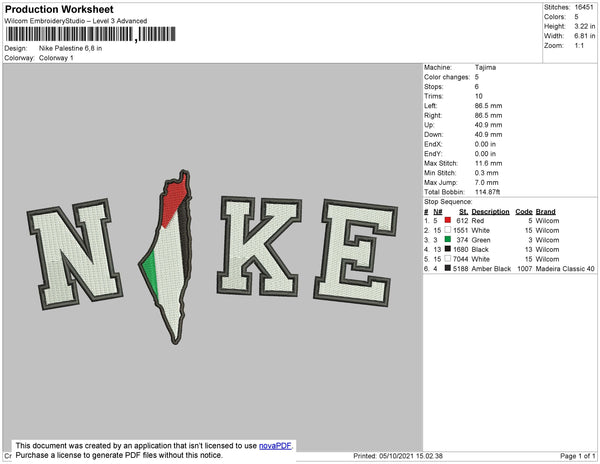Click the barcode below the worksheet title
600x464 pixels.
(x=91, y=34)
